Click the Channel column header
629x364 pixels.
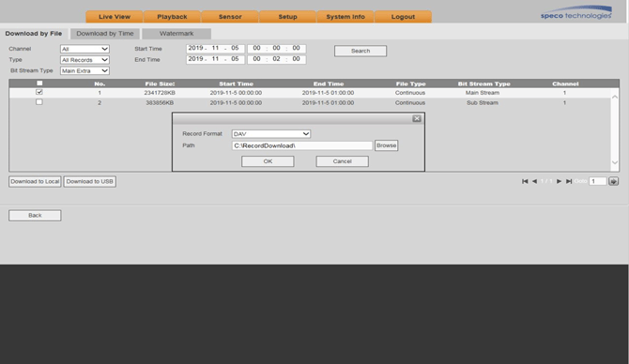565,83
